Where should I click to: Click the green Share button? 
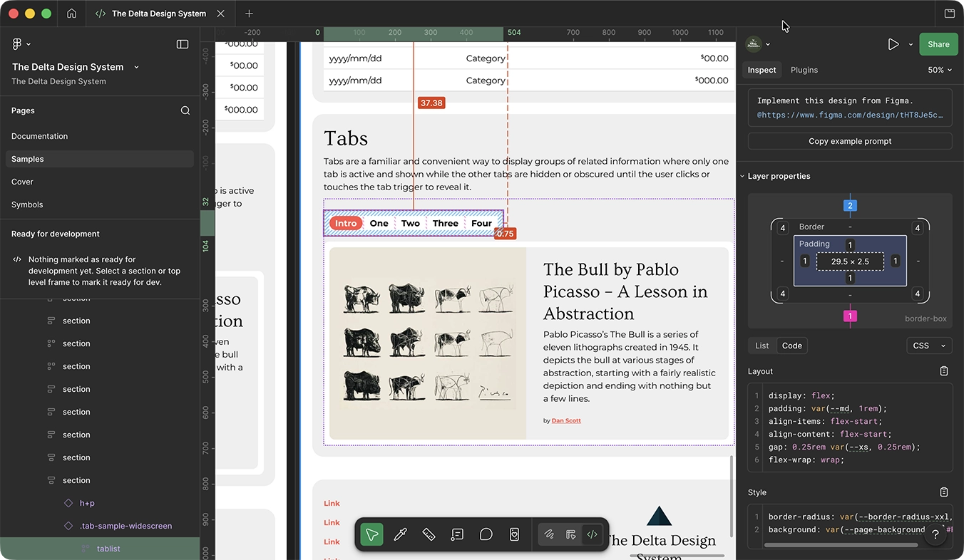click(x=938, y=43)
